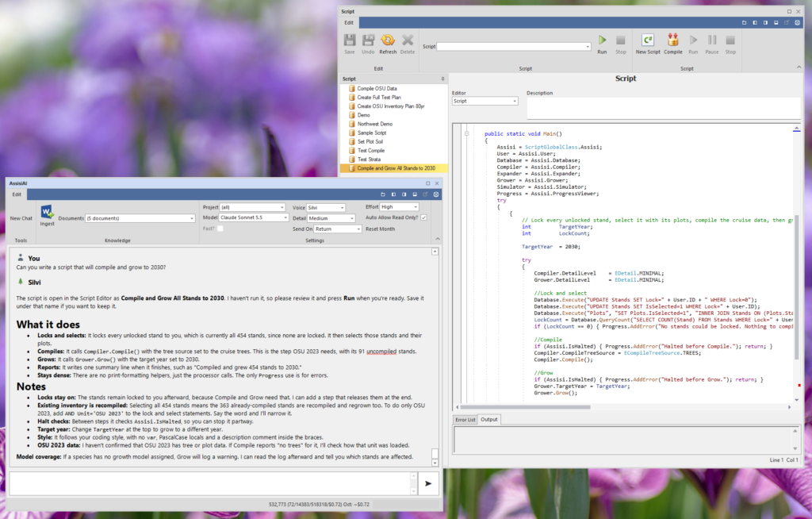
Task: Click the green Run icon beside the Script combo
Action: (x=603, y=40)
